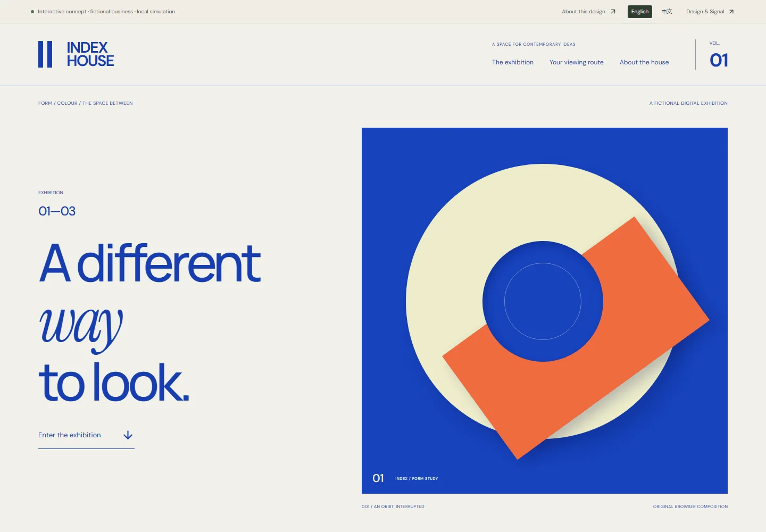Open Your viewing route nav item
This screenshot has width=766, height=532.
pyautogui.click(x=577, y=62)
